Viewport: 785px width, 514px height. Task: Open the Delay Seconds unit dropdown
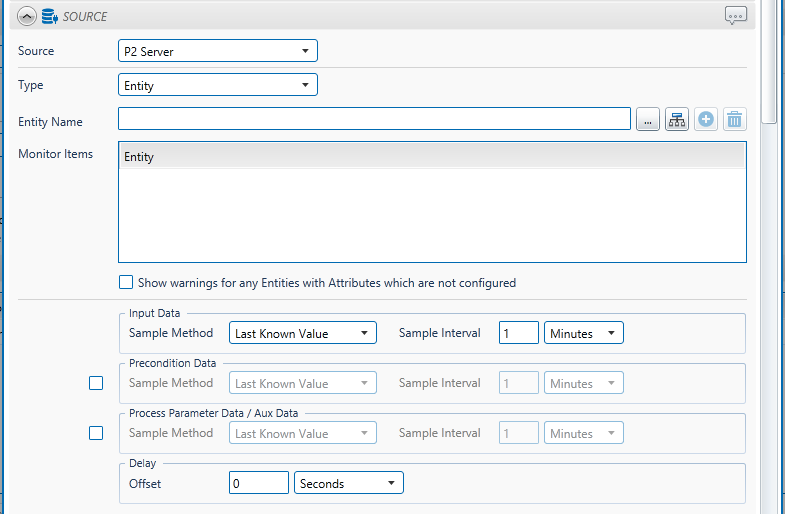[348, 483]
